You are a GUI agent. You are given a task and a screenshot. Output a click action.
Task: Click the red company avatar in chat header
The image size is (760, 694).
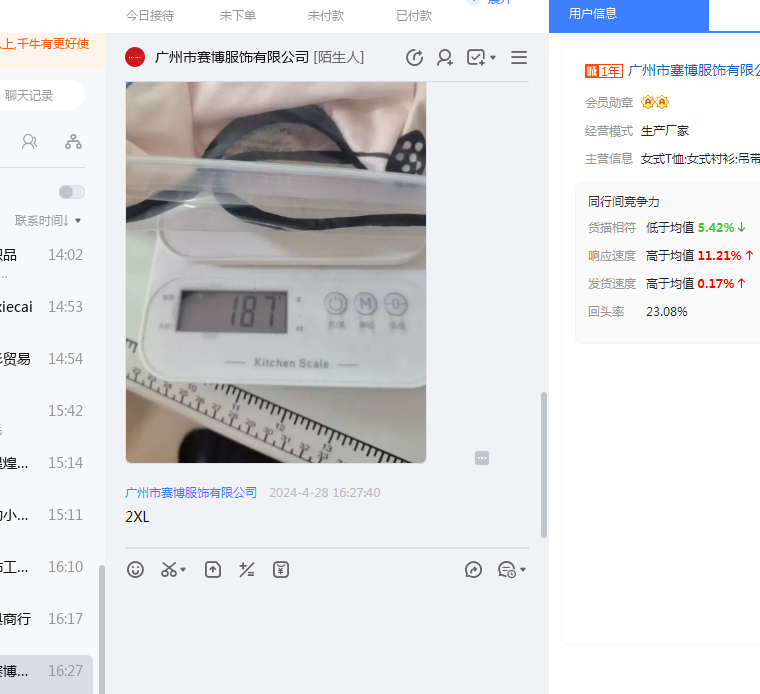coord(135,57)
